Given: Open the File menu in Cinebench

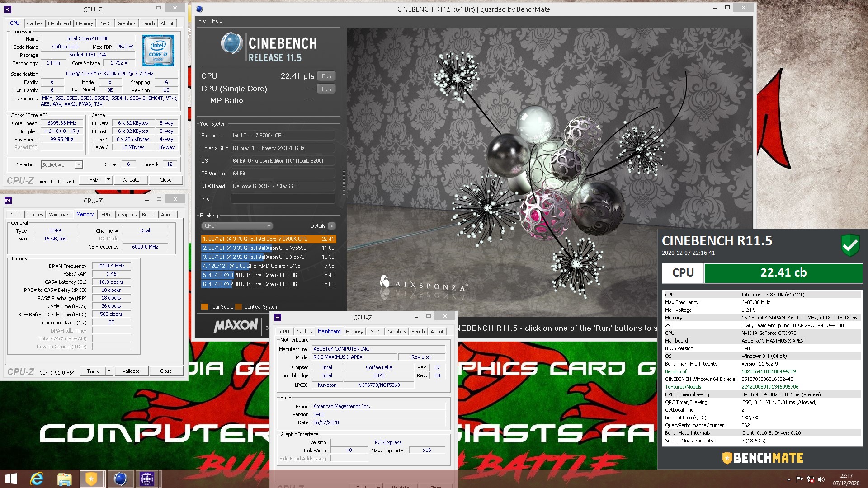Looking at the screenshot, I should tap(202, 21).
